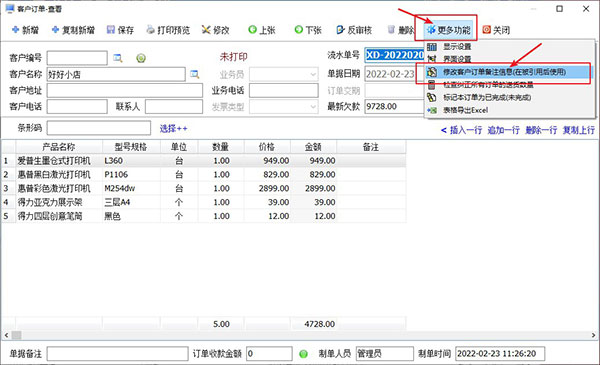This screenshot has height=365, width=600.
Task: Click the 备注 column header
Action: [371, 147]
